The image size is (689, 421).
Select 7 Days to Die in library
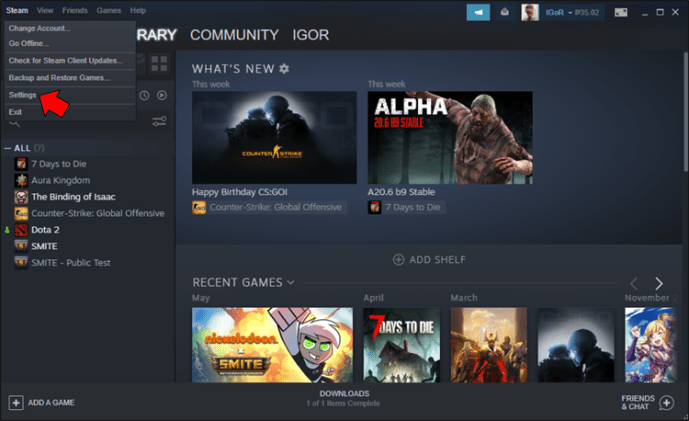tap(58, 164)
